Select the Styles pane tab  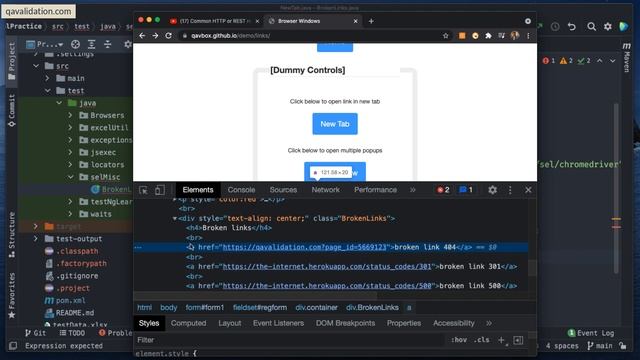pyautogui.click(x=149, y=323)
